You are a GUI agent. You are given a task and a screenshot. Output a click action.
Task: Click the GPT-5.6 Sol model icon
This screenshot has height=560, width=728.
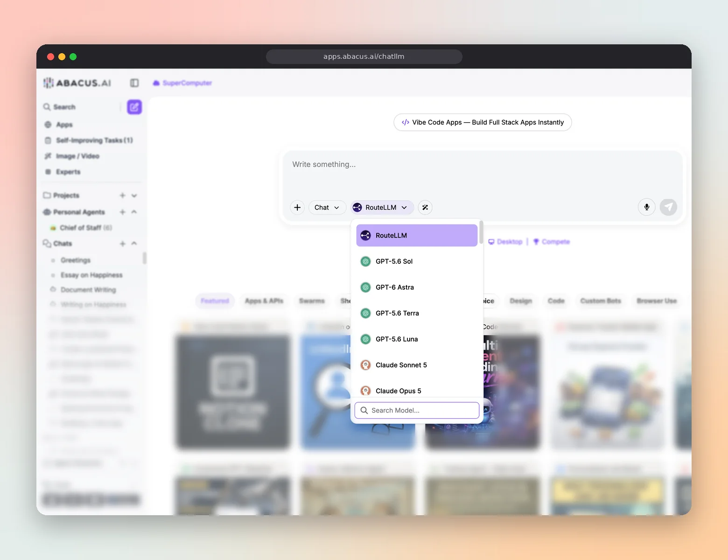point(366,261)
